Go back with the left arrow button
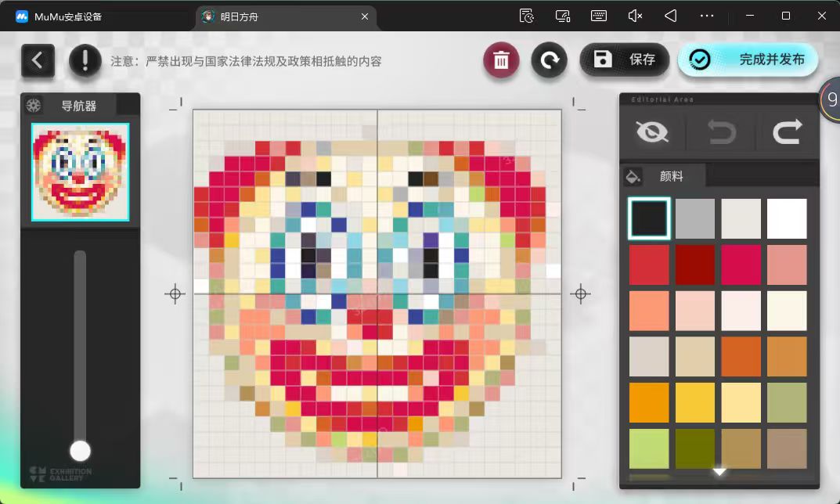This screenshot has height=504, width=840. 38,60
